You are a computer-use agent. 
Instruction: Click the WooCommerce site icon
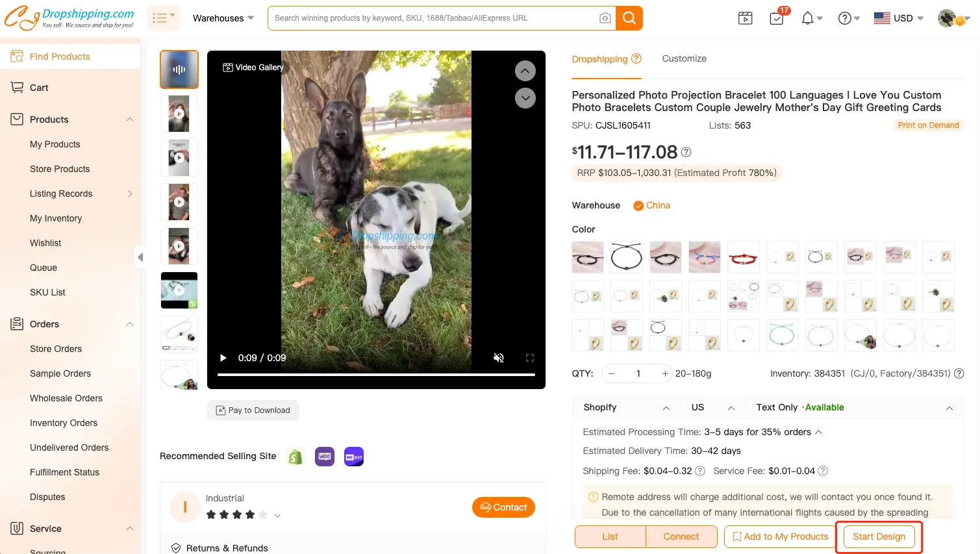point(325,457)
